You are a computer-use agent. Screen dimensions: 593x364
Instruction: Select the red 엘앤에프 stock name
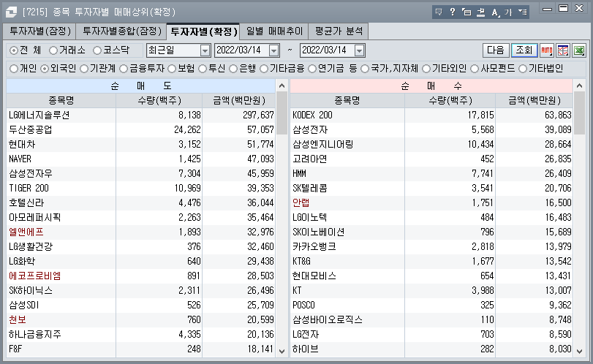click(26, 232)
